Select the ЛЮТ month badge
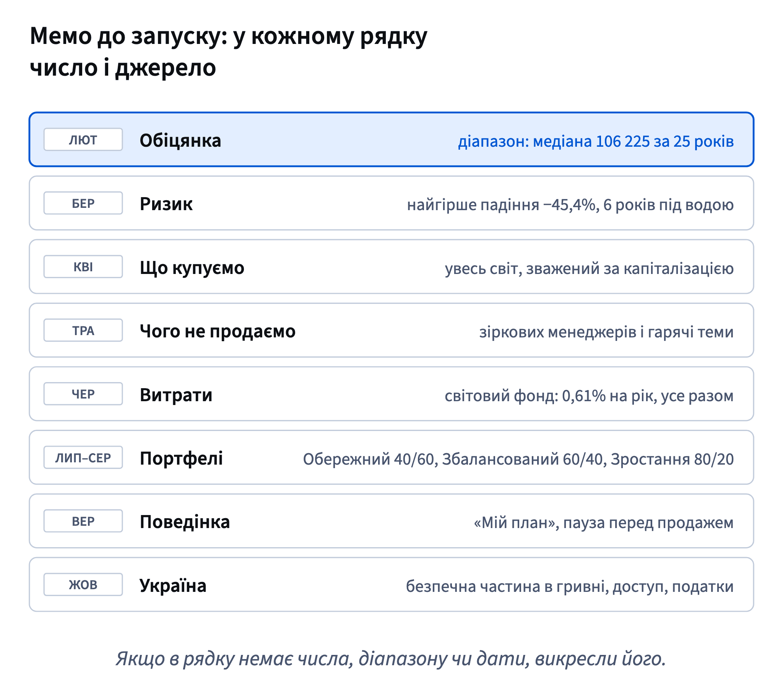This screenshot has height=700, width=783. point(83,139)
